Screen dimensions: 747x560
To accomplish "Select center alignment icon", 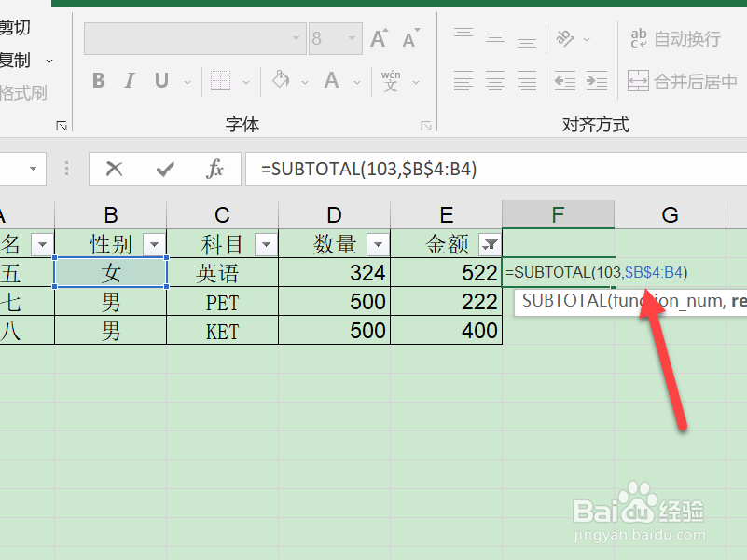I will (494, 80).
